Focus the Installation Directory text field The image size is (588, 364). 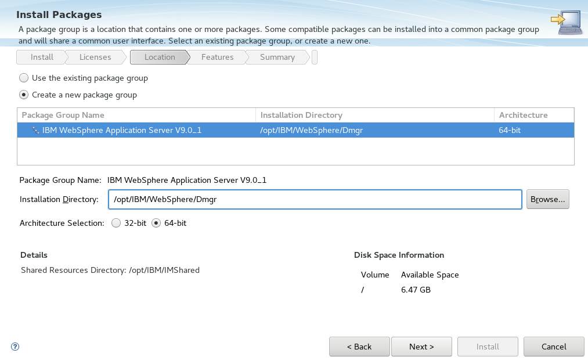coord(315,199)
